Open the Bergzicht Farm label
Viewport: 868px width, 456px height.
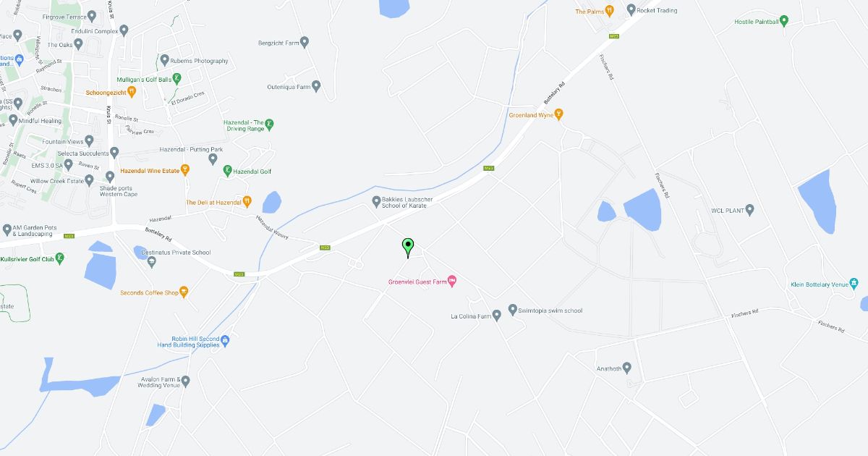click(x=278, y=43)
